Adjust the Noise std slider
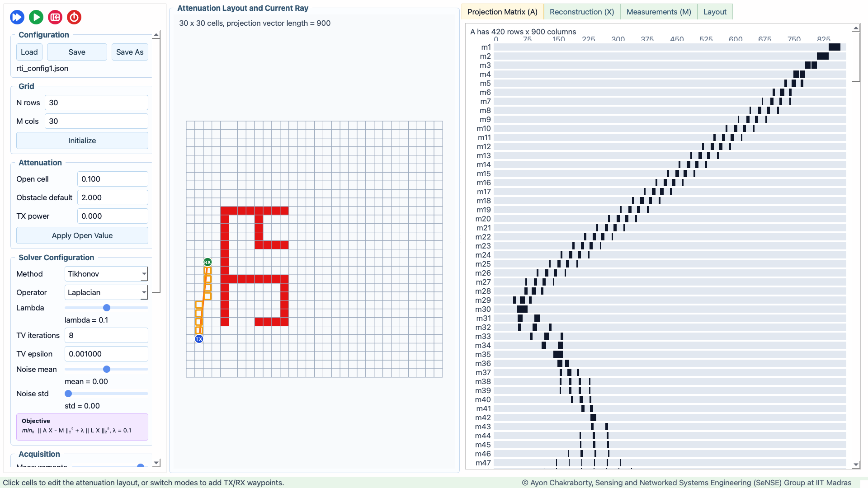Image resolution: width=868 pixels, height=488 pixels. [x=106, y=394]
